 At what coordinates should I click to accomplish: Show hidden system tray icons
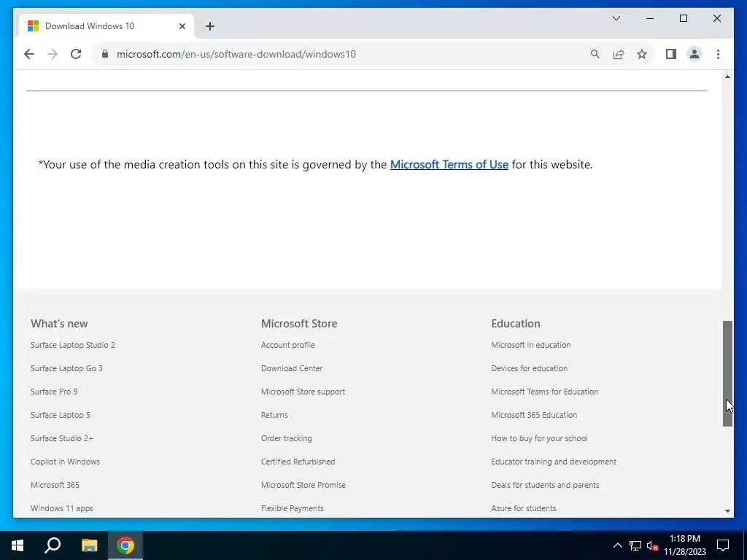[x=617, y=545]
